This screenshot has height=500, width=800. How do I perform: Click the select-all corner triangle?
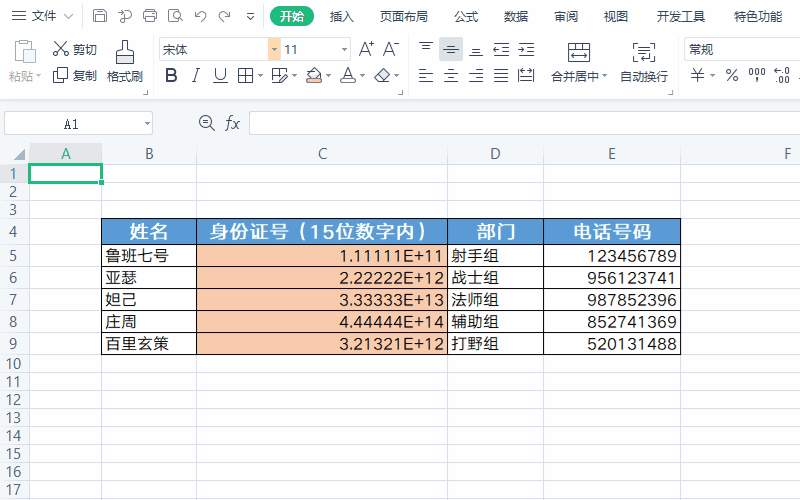[x=19, y=155]
